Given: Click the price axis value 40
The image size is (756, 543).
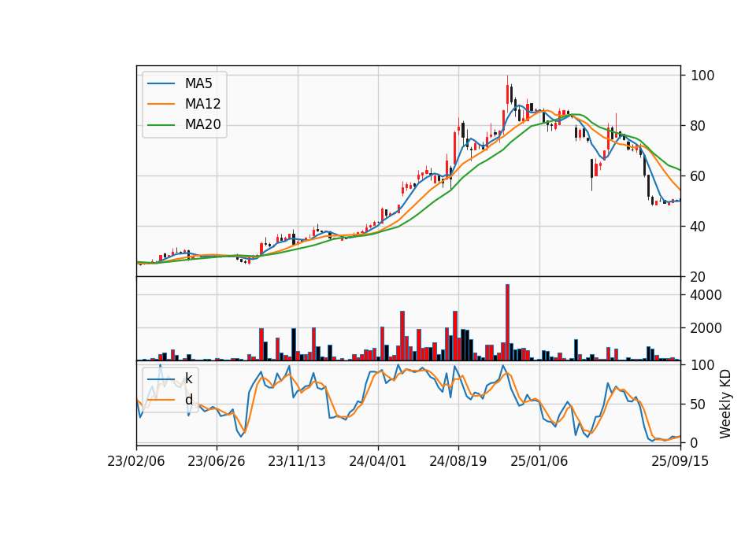Looking at the screenshot, I should 699,227.
